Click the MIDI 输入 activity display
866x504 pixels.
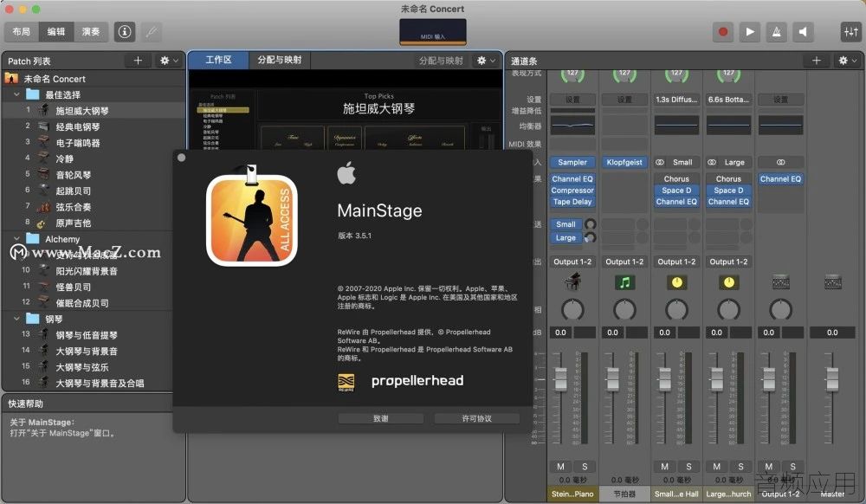[433, 32]
